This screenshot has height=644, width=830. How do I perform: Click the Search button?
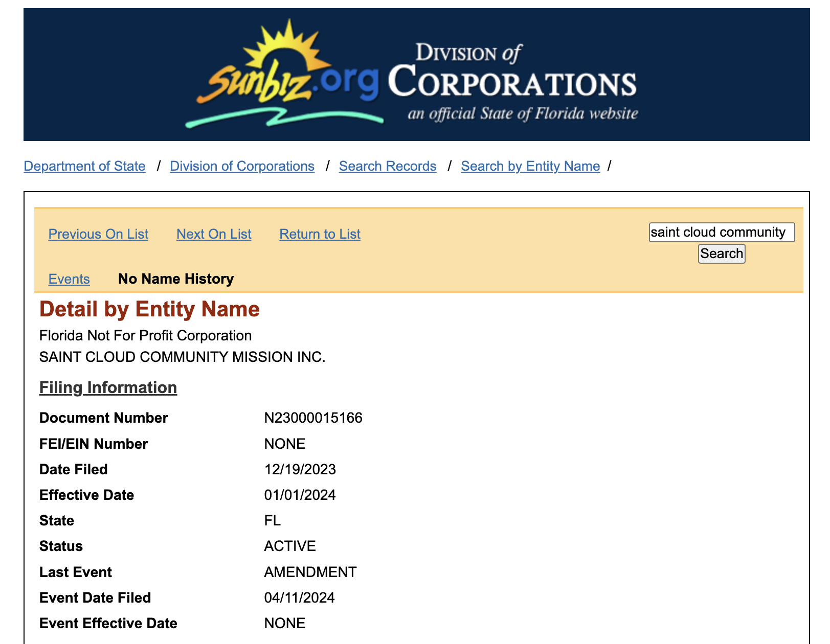click(722, 254)
